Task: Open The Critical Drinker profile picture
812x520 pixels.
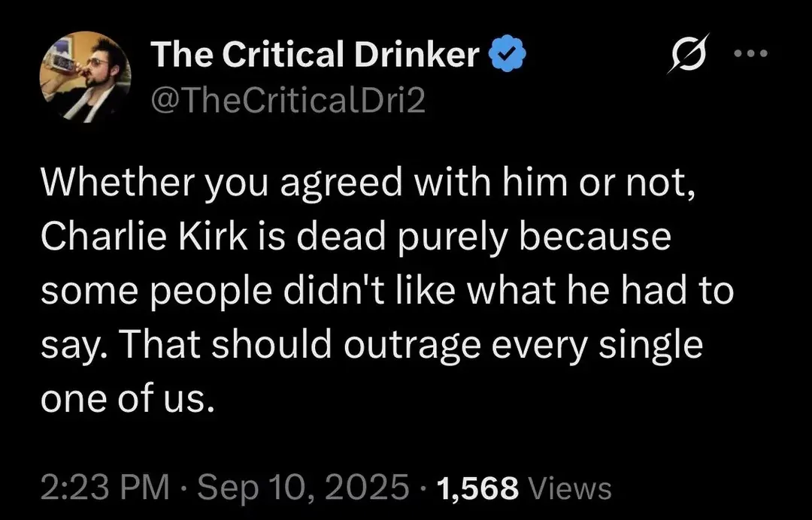Action: (x=86, y=77)
